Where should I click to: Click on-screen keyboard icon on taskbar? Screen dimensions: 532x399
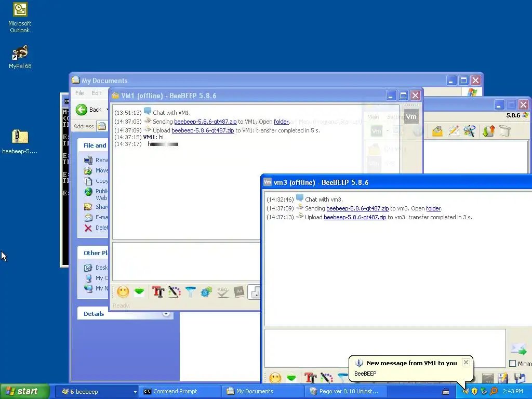click(x=446, y=392)
